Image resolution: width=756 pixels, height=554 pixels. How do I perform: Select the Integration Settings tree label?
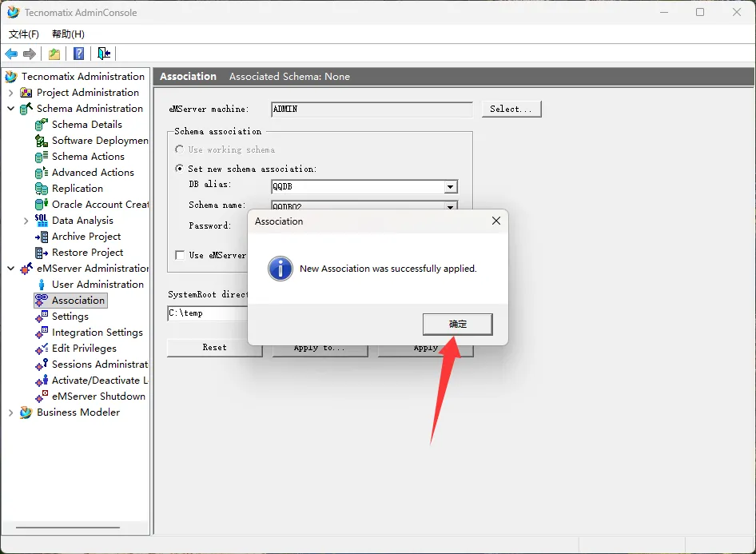click(x=97, y=333)
